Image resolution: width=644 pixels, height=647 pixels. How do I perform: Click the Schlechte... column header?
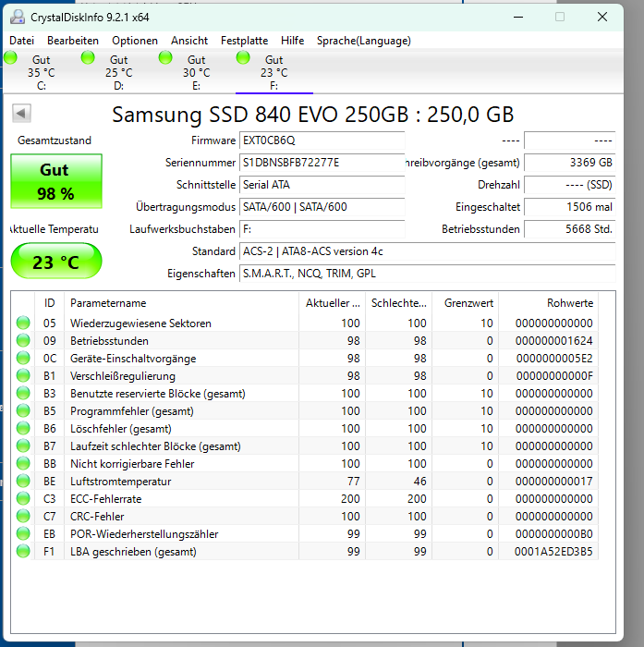(398, 303)
